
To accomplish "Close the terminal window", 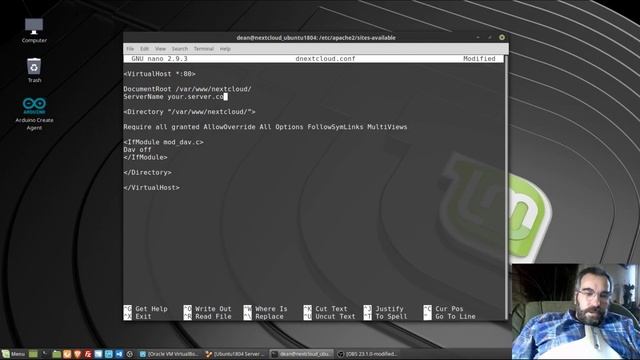I will [502, 37].
